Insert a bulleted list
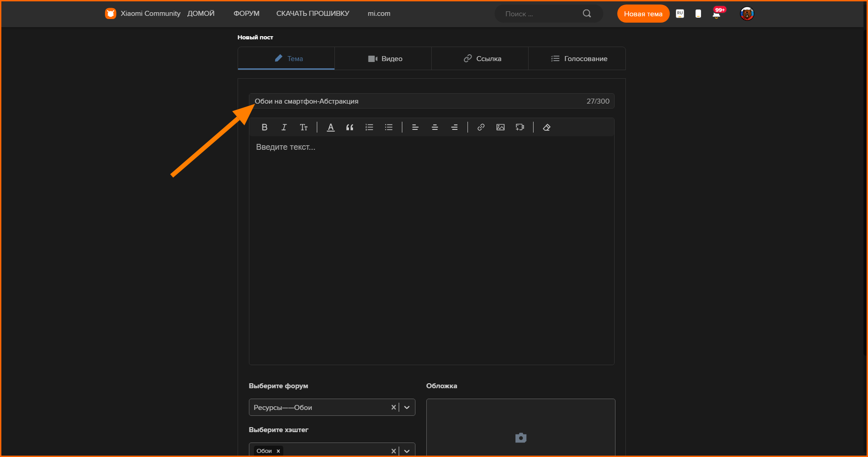This screenshot has height=457, width=868. coord(389,127)
